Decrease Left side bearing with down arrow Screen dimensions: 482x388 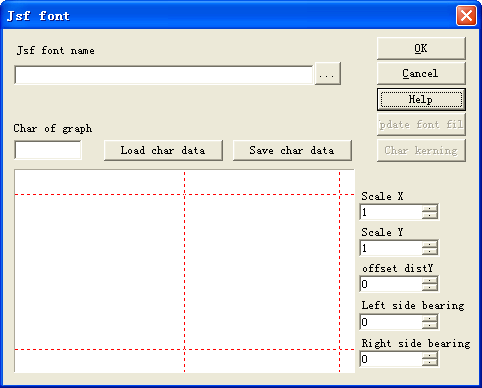coord(430,325)
